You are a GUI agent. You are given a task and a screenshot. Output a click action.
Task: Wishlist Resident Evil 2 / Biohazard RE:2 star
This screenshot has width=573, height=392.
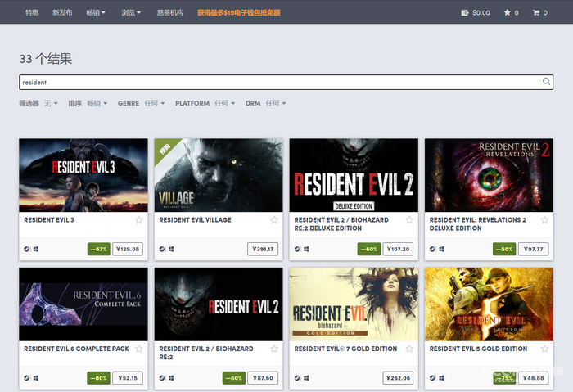tap(274, 349)
